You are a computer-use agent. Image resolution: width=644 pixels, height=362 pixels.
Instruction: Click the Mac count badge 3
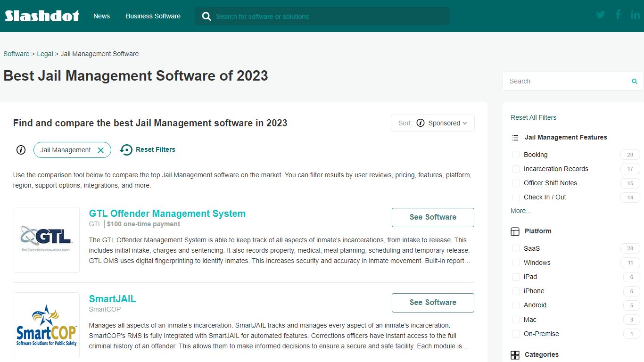point(632,320)
